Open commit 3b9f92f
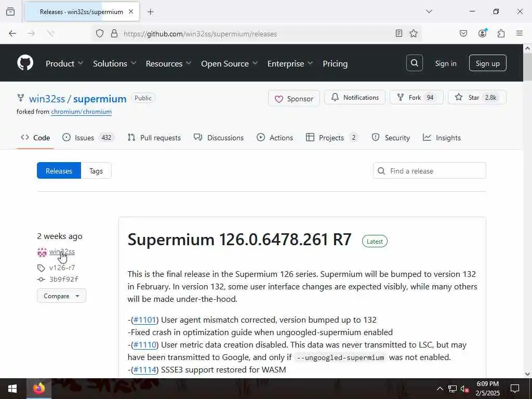The height and width of the screenshot is (399, 532). point(64,279)
